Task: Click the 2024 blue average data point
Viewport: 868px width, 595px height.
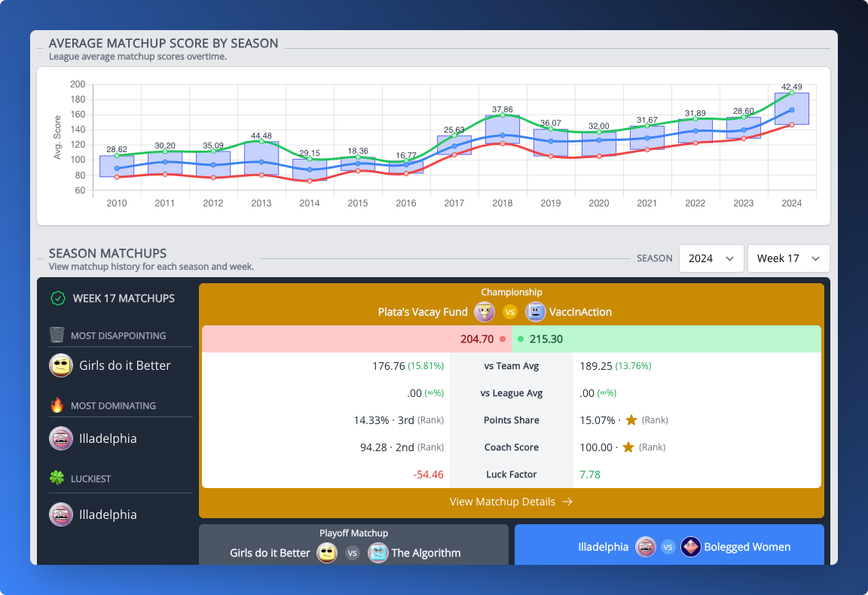Action: pos(792,110)
